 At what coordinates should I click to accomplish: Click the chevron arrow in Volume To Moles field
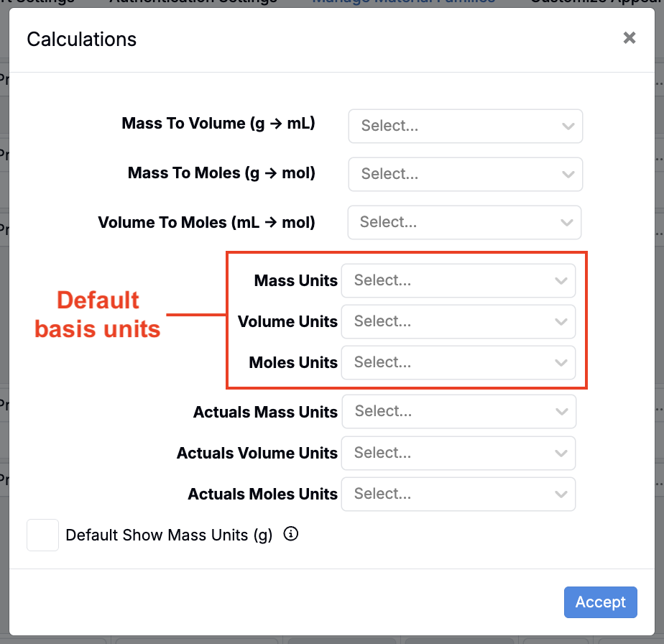click(566, 223)
